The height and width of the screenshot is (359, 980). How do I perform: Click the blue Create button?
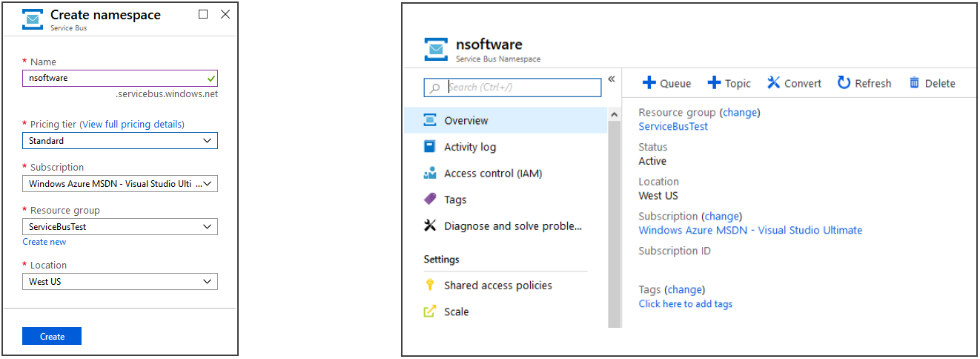(x=52, y=336)
